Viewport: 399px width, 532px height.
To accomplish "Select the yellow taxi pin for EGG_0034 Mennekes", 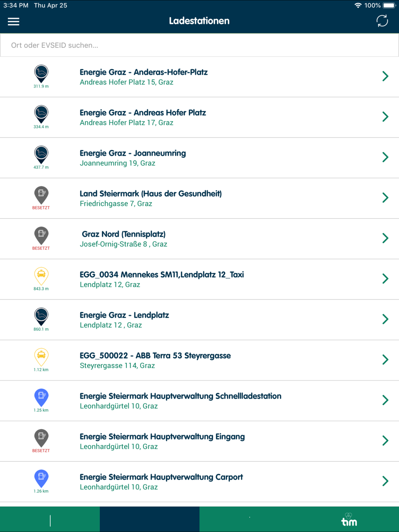I will click(41, 276).
